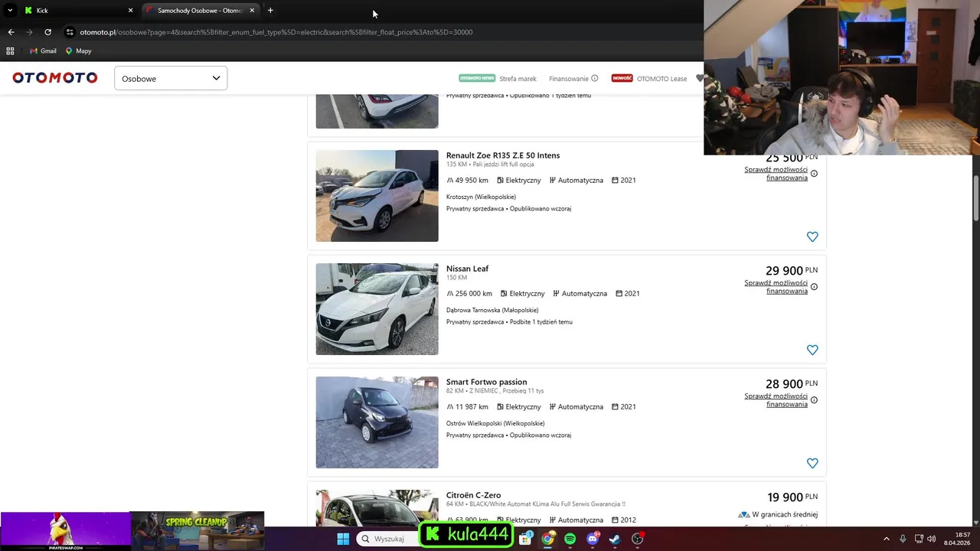The width and height of the screenshot is (980, 551).
Task: Click the Spring Cleanup banner
Action: [198, 530]
